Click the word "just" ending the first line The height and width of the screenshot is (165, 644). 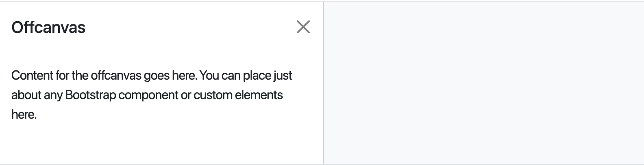(x=283, y=76)
